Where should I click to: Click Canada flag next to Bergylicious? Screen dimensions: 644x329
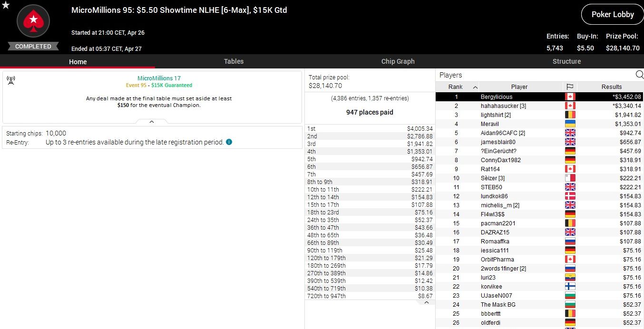(x=570, y=97)
